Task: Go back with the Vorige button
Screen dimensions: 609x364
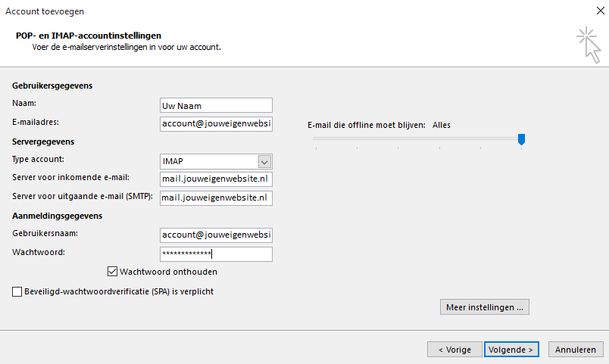Action: (454, 350)
